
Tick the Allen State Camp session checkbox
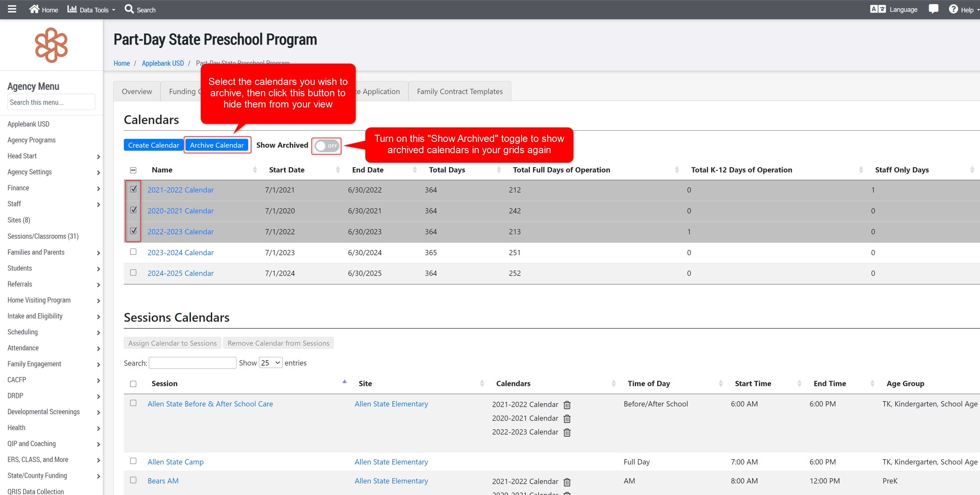(x=133, y=461)
